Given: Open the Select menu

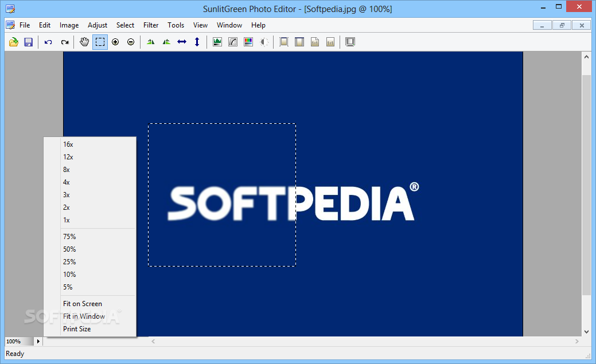Looking at the screenshot, I should pos(125,25).
